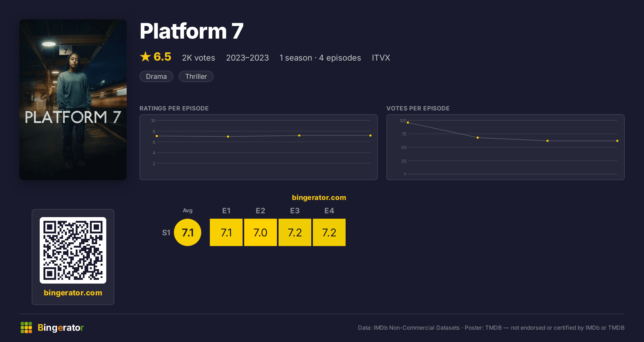Select the Thriller genre tag
Viewport: 644px width, 342px height.
pos(196,76)
